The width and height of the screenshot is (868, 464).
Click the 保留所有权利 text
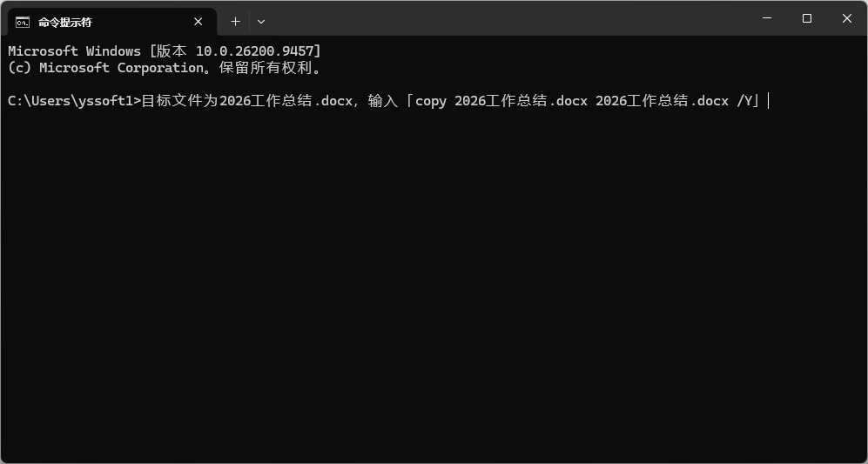tap(266, 68)
